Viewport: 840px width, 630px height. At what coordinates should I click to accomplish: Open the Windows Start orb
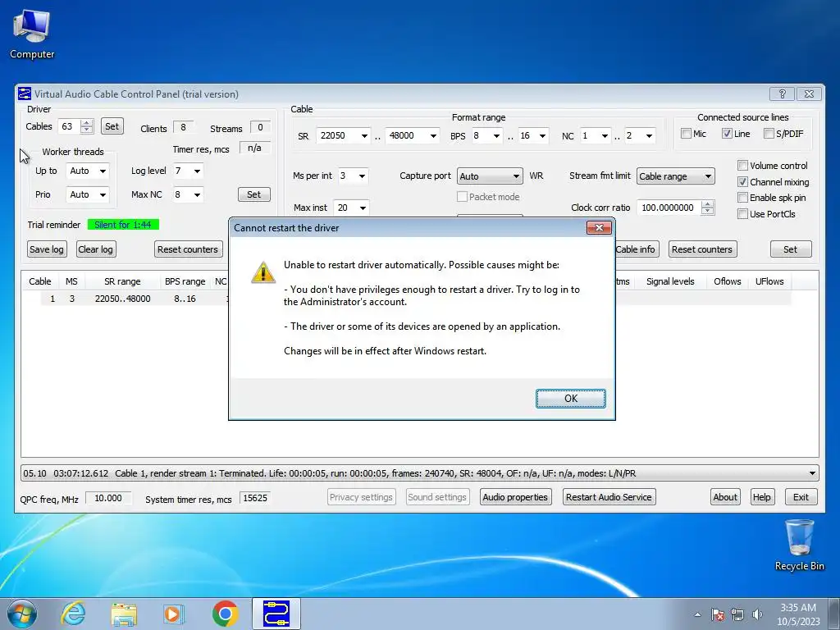point(22,614)
